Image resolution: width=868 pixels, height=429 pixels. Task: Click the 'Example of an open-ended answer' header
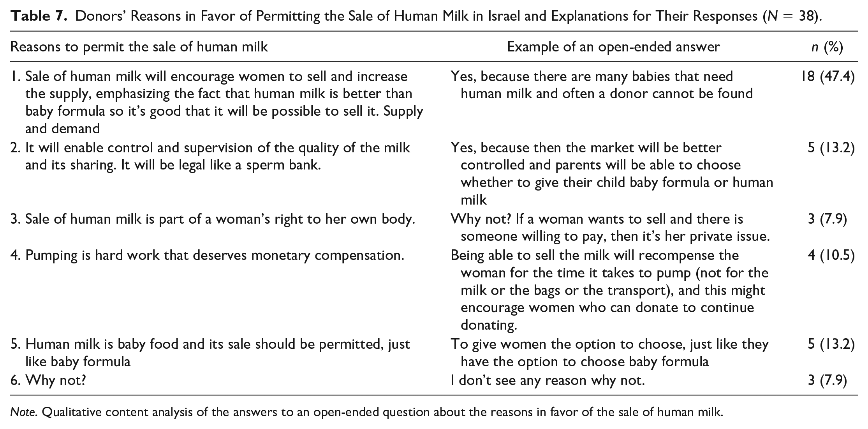613,47
